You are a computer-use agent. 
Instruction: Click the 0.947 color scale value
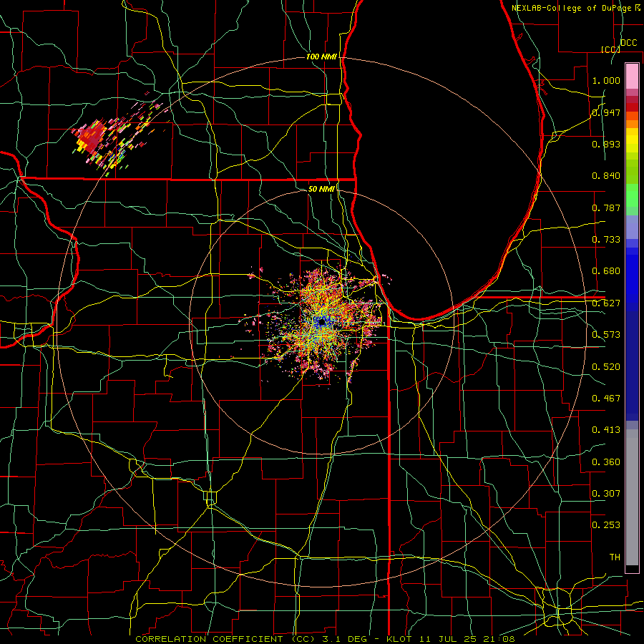pyautogui.click(x=606, y=112)
